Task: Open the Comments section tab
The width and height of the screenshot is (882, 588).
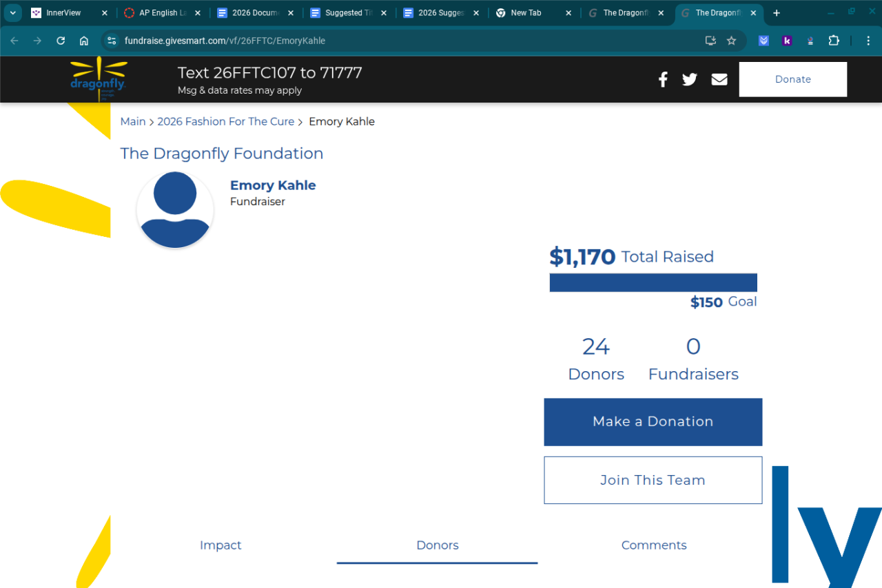Action: (x=654, y=545)
